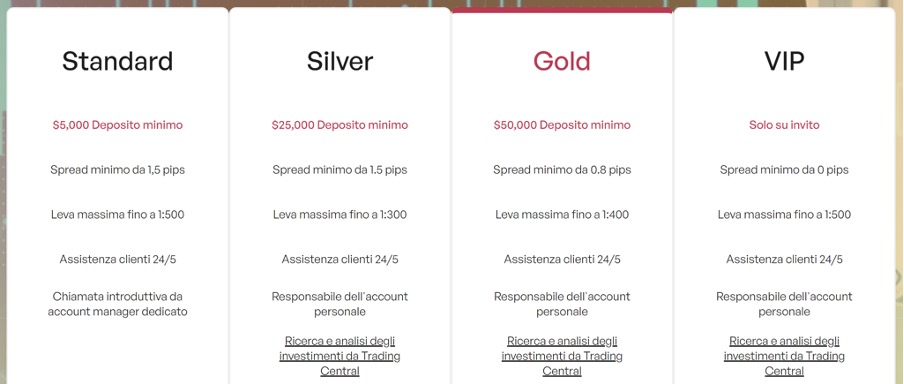Click Standard plan's Assistenza clienti 24/5

click(x=118, y=259)
